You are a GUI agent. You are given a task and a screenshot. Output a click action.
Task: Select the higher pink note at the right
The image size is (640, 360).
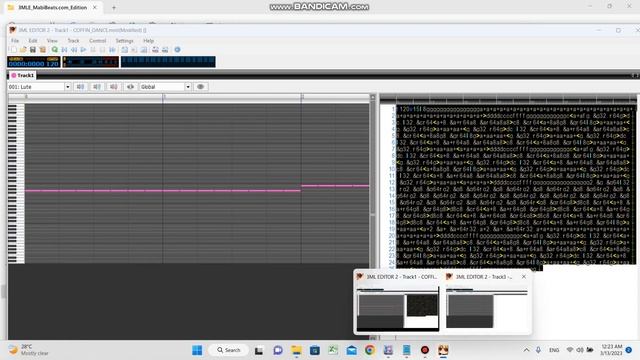click(335, 186)
